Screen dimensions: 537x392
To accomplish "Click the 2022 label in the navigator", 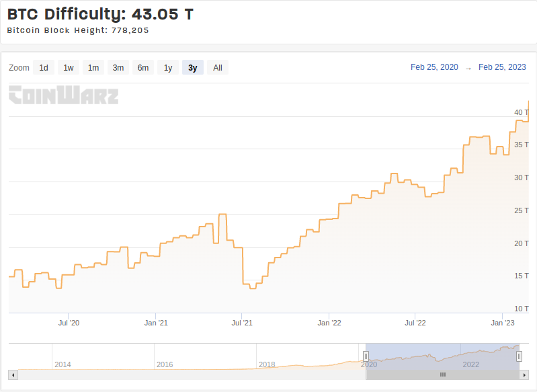I will click(x=471, y=364).
